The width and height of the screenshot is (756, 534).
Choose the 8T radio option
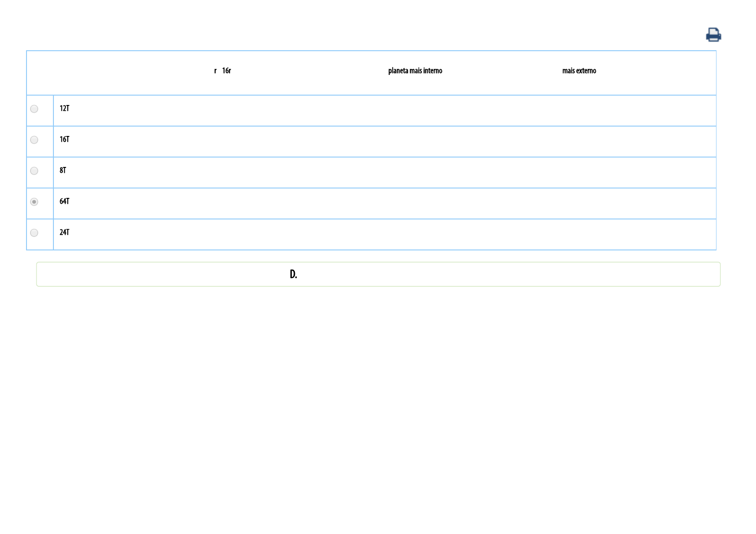(x=34, y=171)
